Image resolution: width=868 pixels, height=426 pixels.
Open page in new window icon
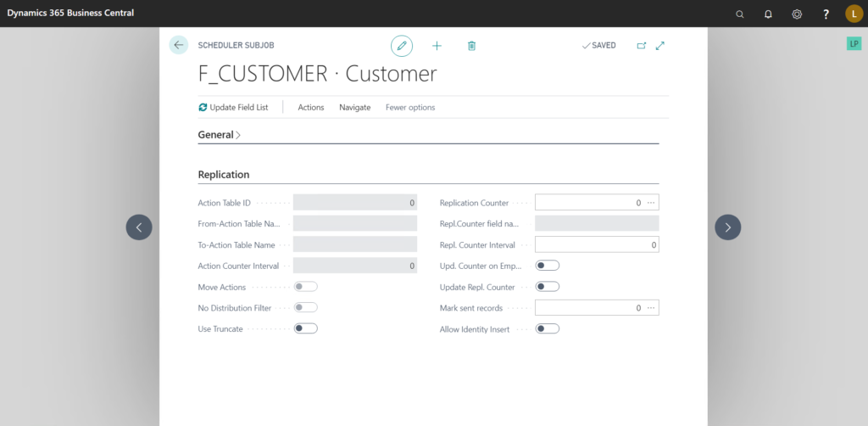point(642,46)
